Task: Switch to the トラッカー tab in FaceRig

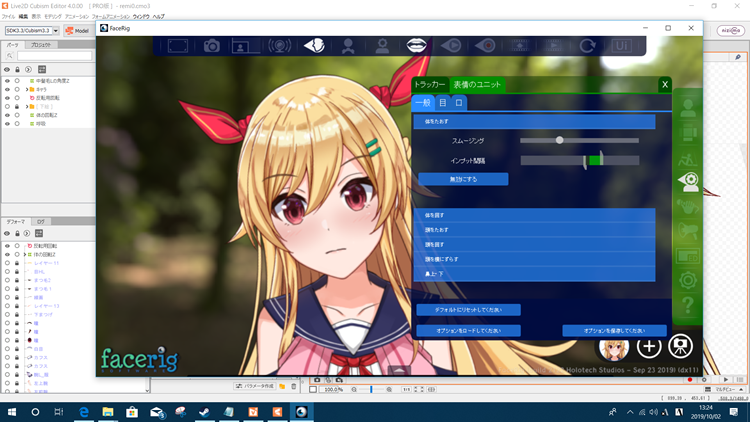Action: coord(430,85)
